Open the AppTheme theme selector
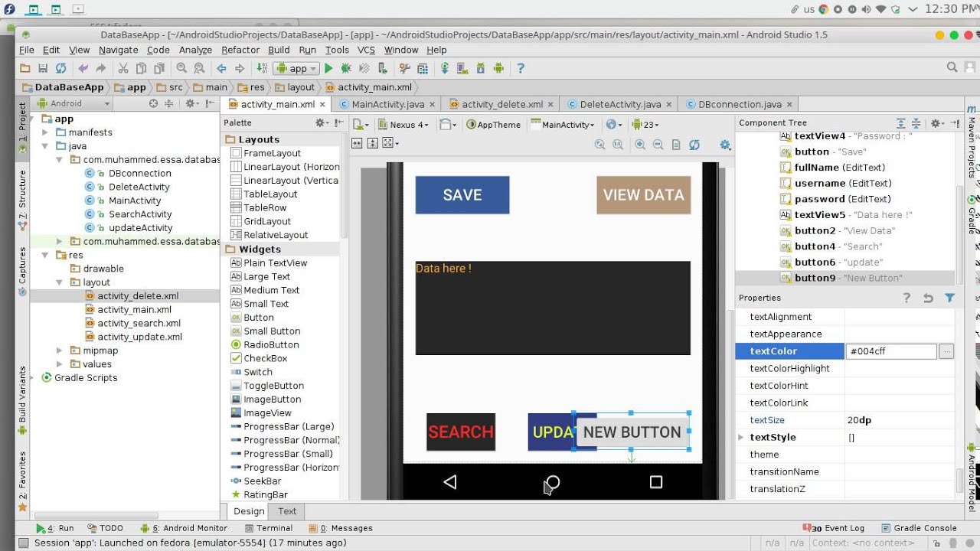Image resolution: width=980 pixels, height=551 pixels. point(494,125)
